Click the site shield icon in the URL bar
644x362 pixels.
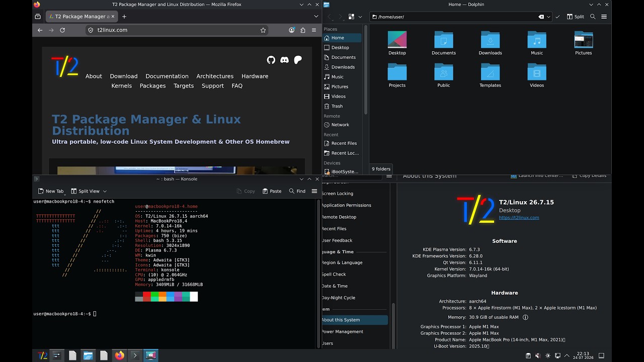91,30
